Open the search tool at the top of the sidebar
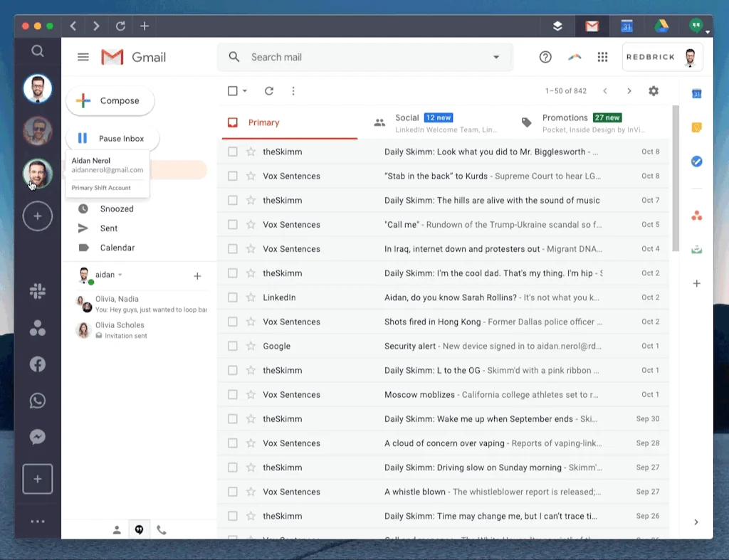Viewport: 729px width, 560px height. point(37,51)
